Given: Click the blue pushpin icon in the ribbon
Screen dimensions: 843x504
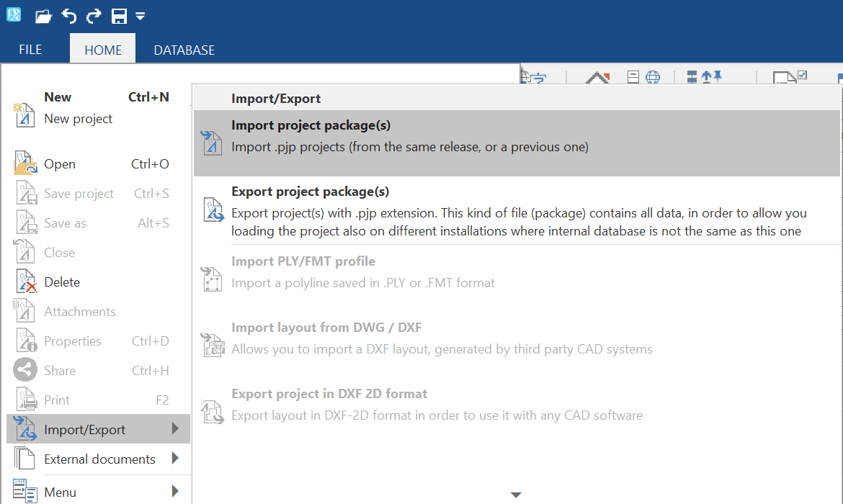Looking at the screenshot, I should (718, 76).
